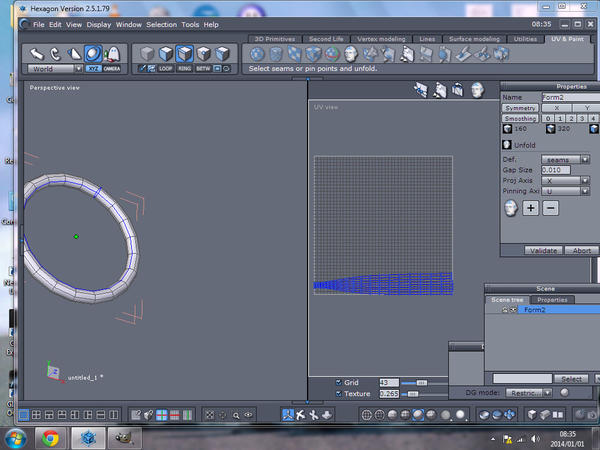Pick the ghost-shaped tool icon
The width and height of the screenshot is (600, 450).
pyautogui.click(x=113, y=54)
